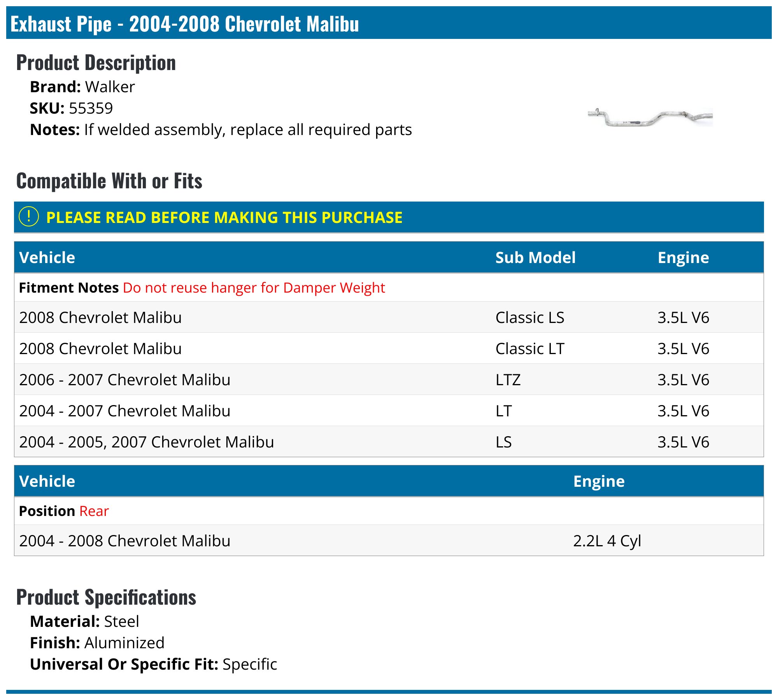Open the exhaust pipe product thumbnail
Screen dimensions: 778x700
(650, 118)
